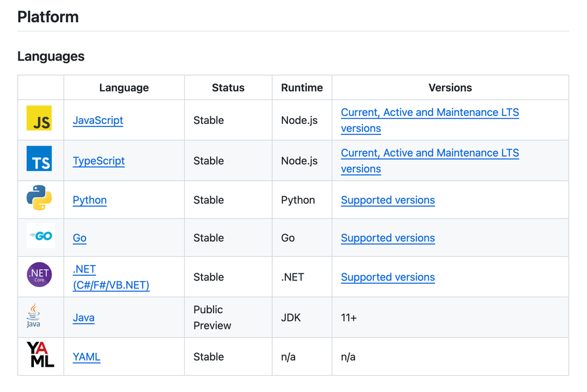
Task: Open .NET's Supported versions link
Action: click(388, 277)
